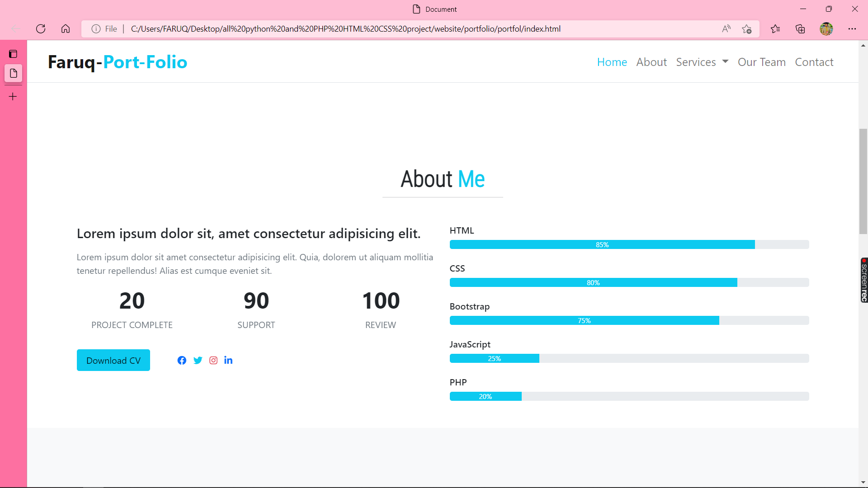Add this page to favorites (star icon)
Image resolution: width=868 pixels, height=488 pixels.
pyautogui.click(x=746, y=29)
